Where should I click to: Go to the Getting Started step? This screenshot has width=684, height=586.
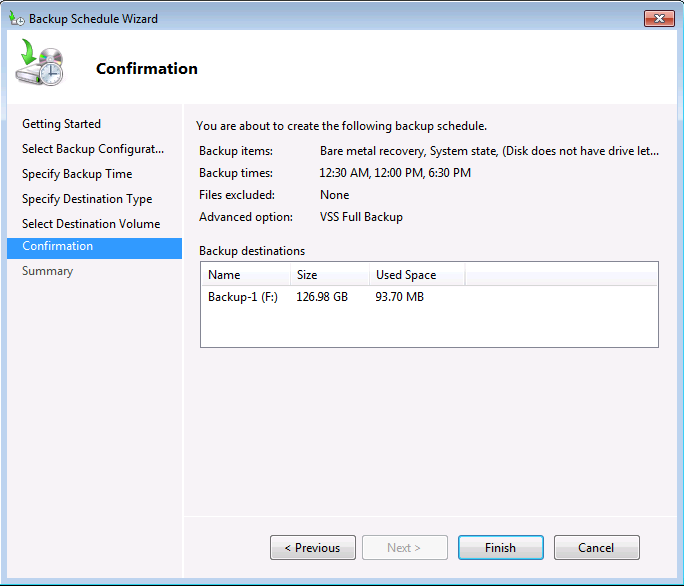(x=62, y=124)
